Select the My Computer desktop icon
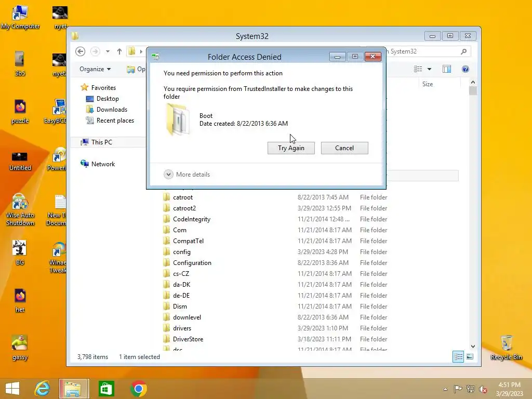The image size is (532, 399). pos(20,17)
